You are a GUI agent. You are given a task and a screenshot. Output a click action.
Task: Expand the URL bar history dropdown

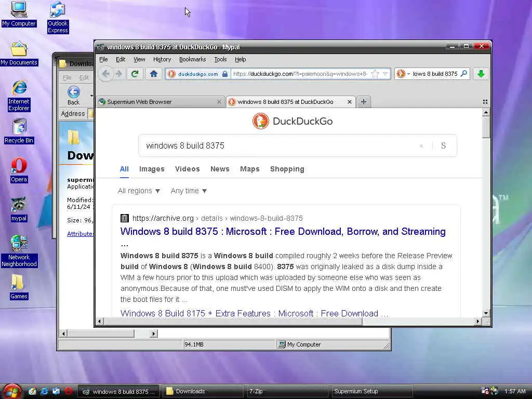[x=385, y=74]
